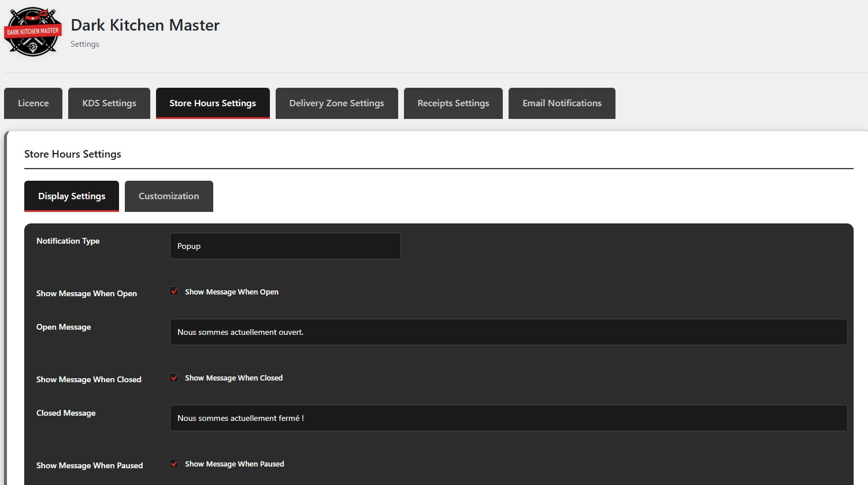The width and height of the screenshot is (868, 485).
Task: Open the Licence tab
Action: pyautogui.click(x=33, y=103)
